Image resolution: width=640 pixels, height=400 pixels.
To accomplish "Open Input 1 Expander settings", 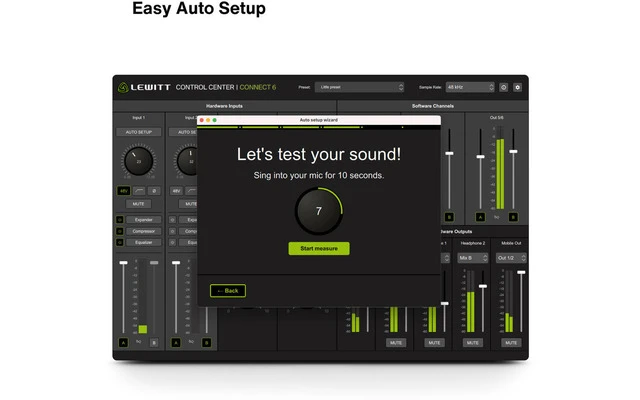I will point(143,220).
